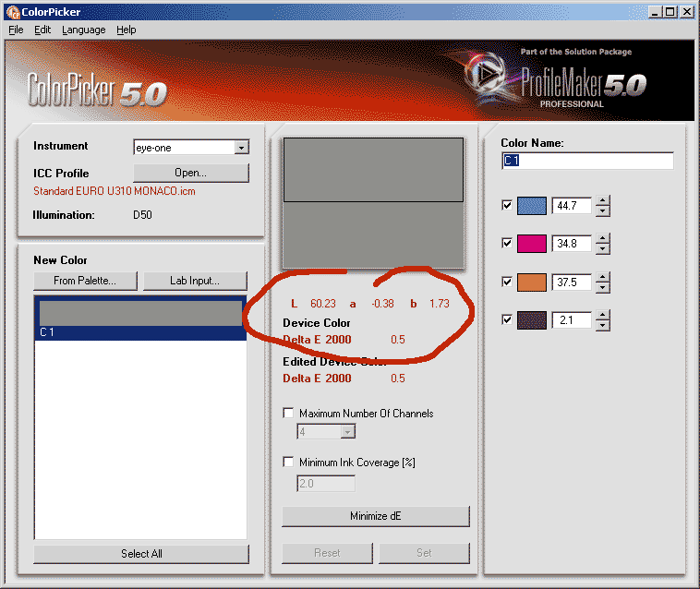Click the ColorPicker title bar icon
The width and height of the screenshot is (700, 589).
(x=13, y=12)
